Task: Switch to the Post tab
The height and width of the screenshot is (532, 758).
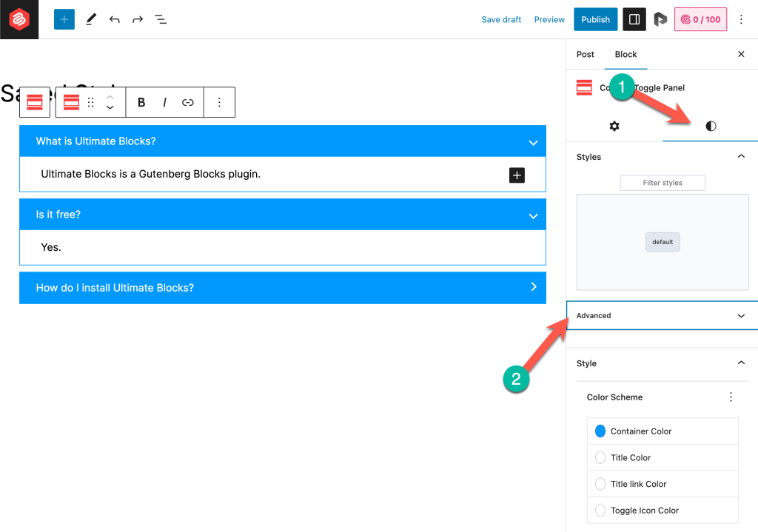Action: [585, 54]
